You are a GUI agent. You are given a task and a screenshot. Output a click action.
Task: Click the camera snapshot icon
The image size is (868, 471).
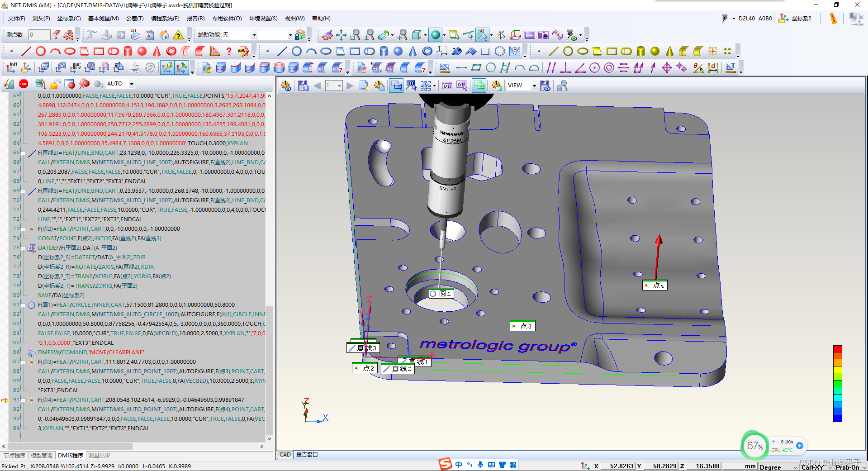(x=544, y=35)
